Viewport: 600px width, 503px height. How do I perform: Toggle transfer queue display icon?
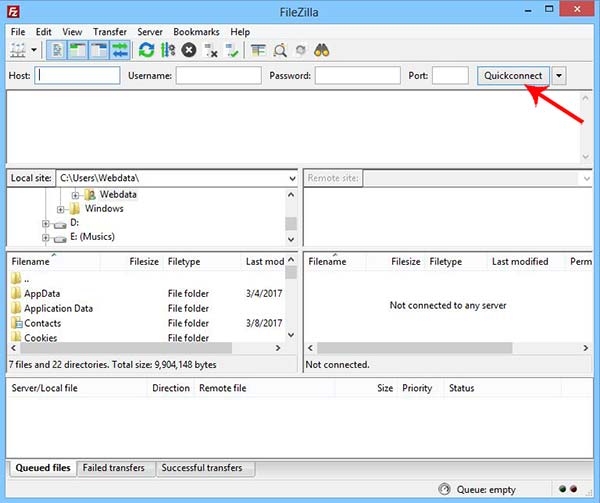(120, 50)
